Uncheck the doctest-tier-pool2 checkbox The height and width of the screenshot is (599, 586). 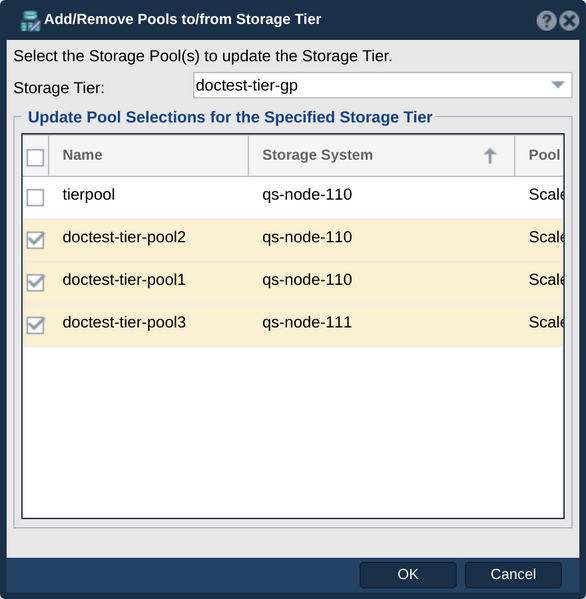pyautogui.click(x=36, y=240)
